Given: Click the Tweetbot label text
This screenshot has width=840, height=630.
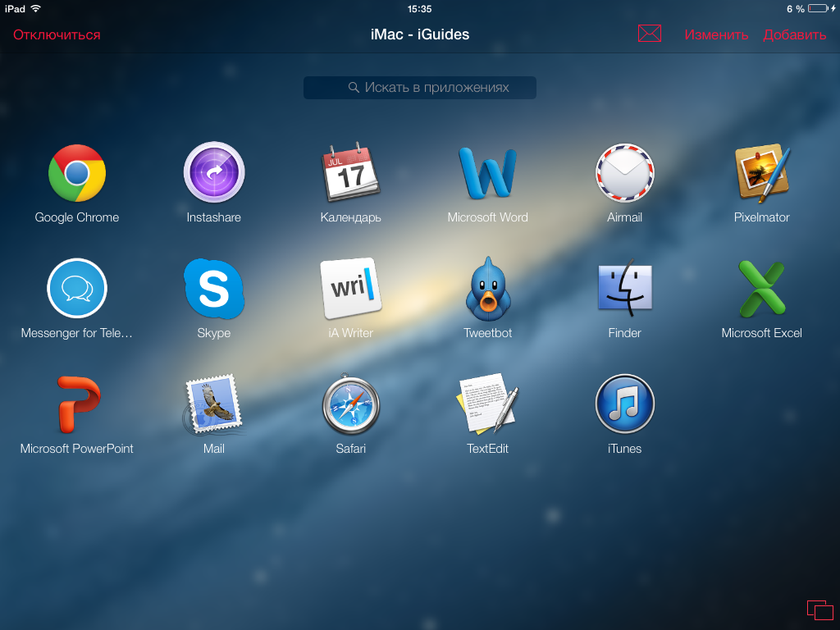Looking at the screenshot, I should [487, 333].
